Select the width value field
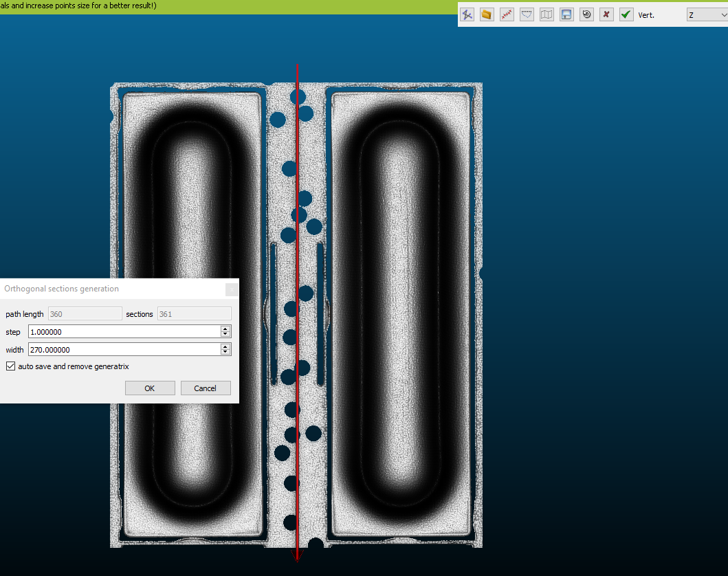728x576 pixels. (x=124, y=349)
